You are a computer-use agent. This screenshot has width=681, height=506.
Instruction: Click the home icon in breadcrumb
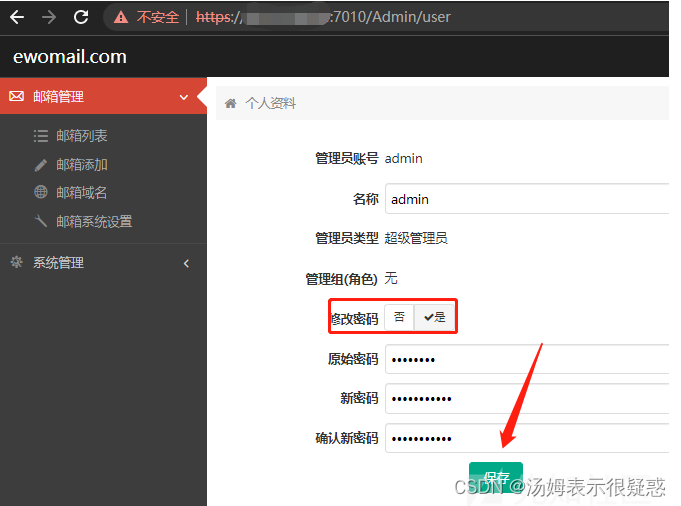(231, 103)
